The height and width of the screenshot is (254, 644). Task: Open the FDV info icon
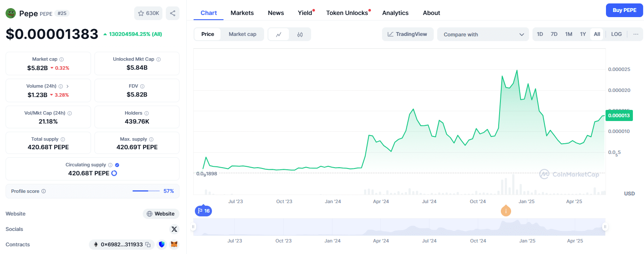(x=142, y=86)
